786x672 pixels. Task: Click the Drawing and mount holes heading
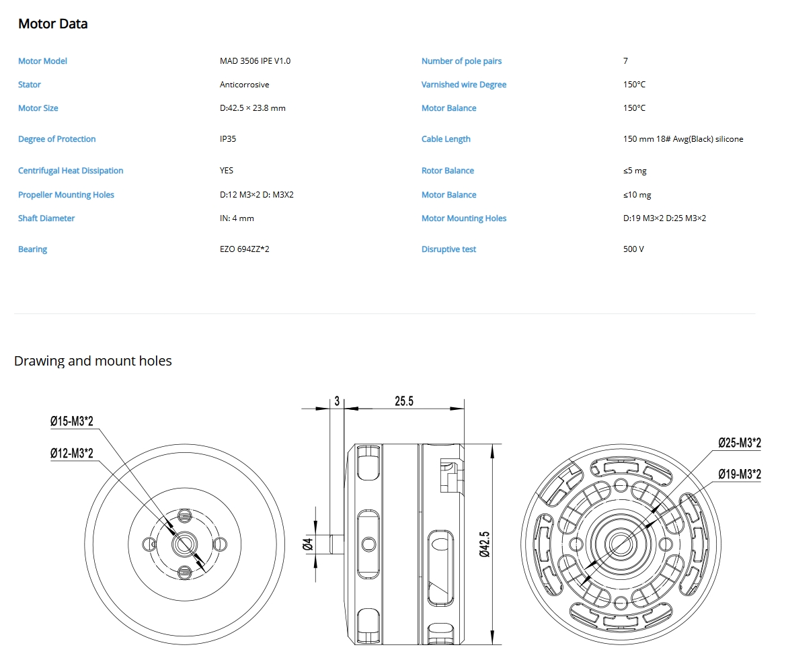93,361
